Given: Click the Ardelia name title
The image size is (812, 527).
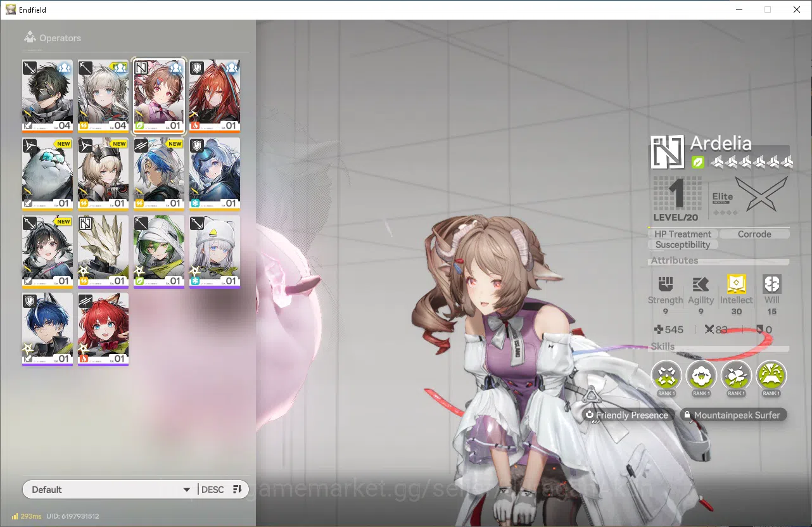Looking at the screenshot, I should pyautogui.click(x=721, y=143).
